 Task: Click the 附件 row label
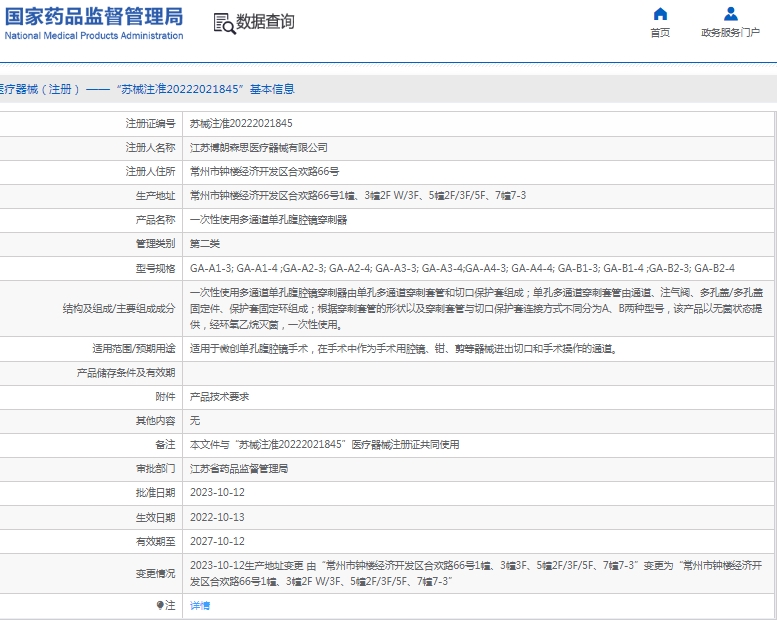click(166, 396)
